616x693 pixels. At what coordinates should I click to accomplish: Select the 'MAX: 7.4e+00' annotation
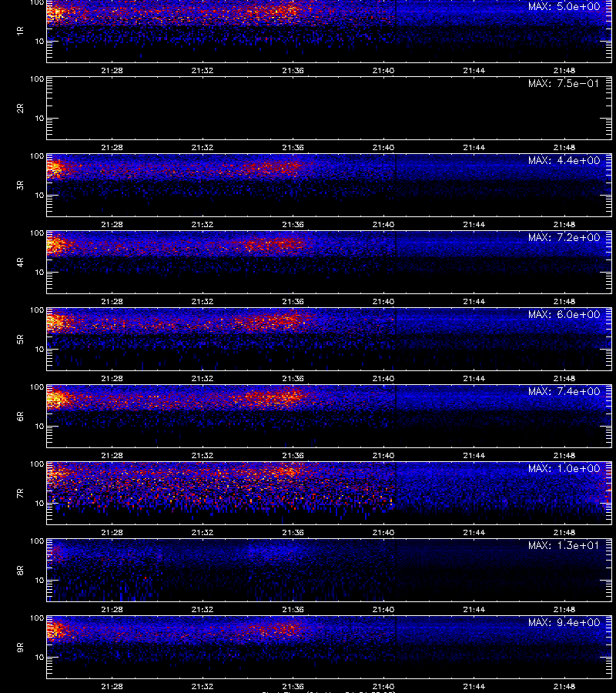pos(564,392)
